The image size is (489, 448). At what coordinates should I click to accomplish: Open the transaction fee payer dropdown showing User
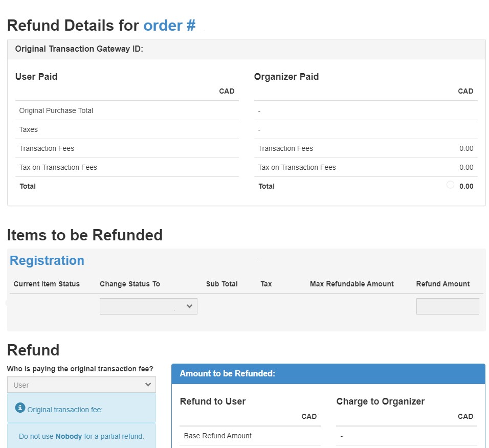point(81,384)
